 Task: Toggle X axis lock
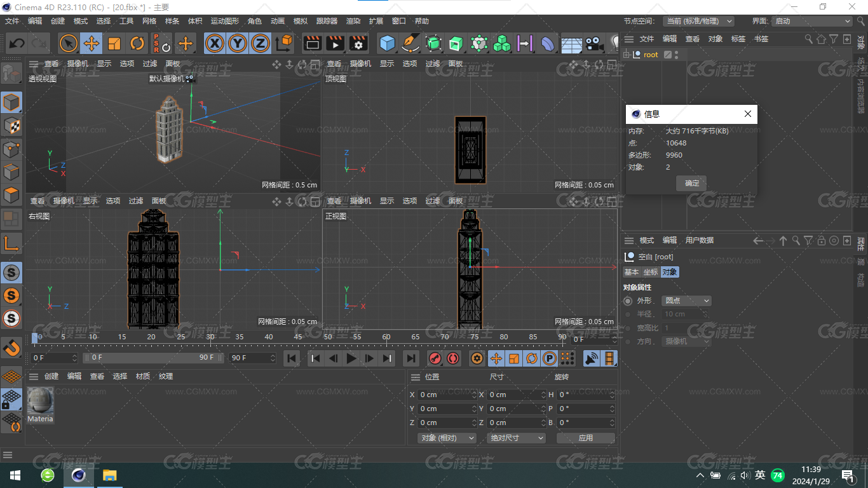tap(215, 43)
